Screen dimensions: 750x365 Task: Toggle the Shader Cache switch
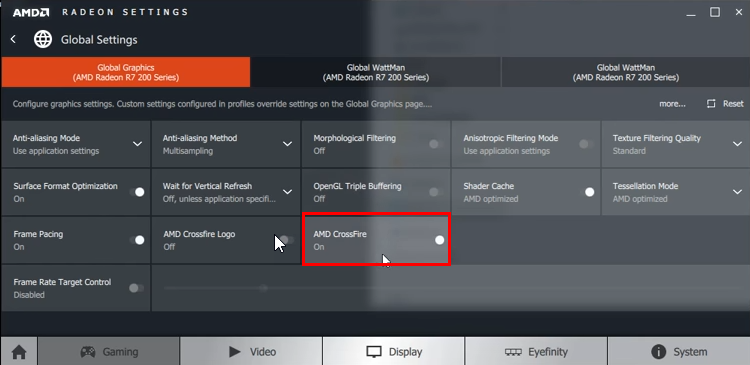[x=587, y=192]
